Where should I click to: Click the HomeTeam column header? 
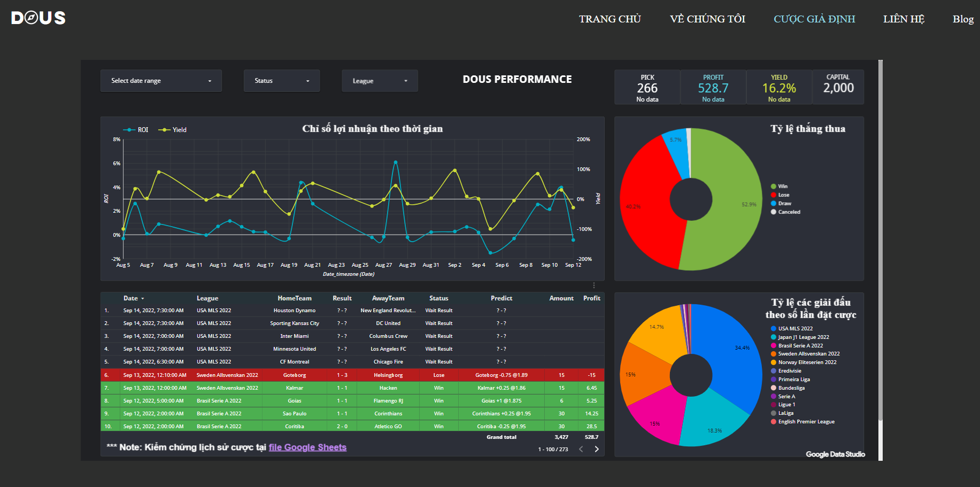click(x=295, y=298)
